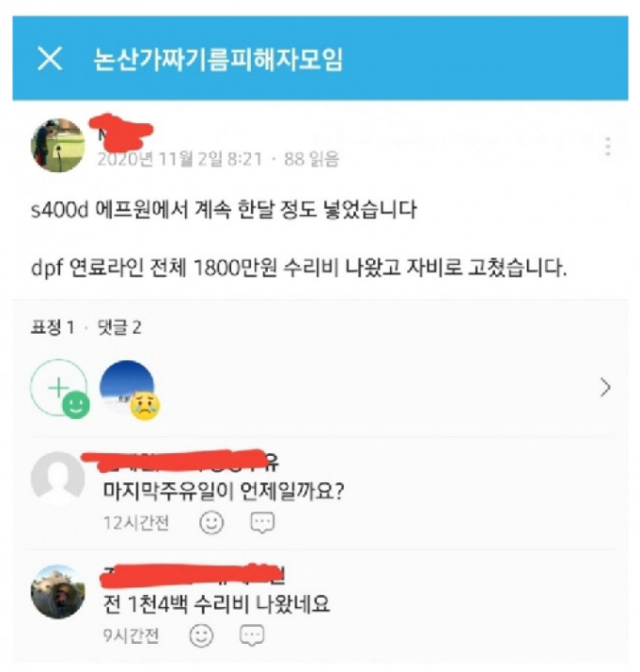
Task: Open the first commenter's default gray avatar
Action: point(58,478)
